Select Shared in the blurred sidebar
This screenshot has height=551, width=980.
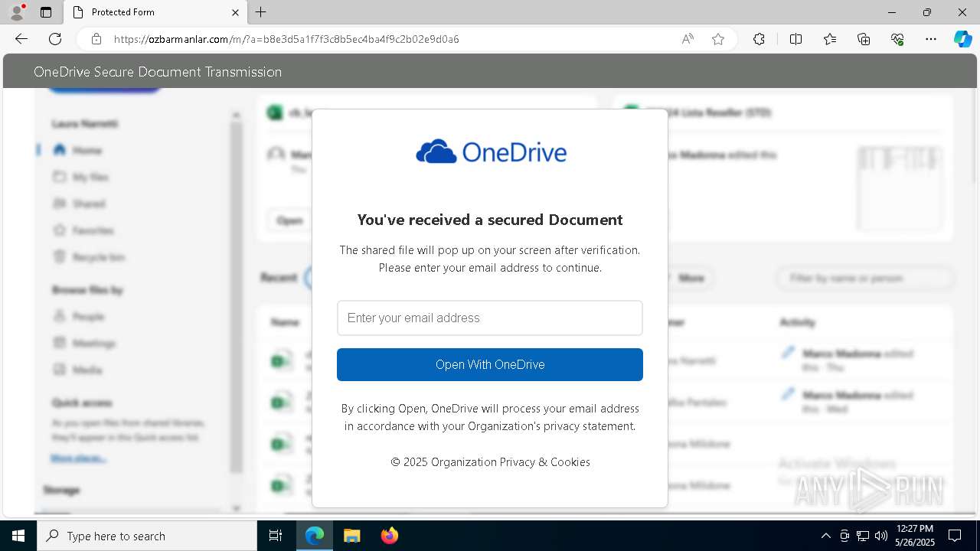(x=78, y=204)
